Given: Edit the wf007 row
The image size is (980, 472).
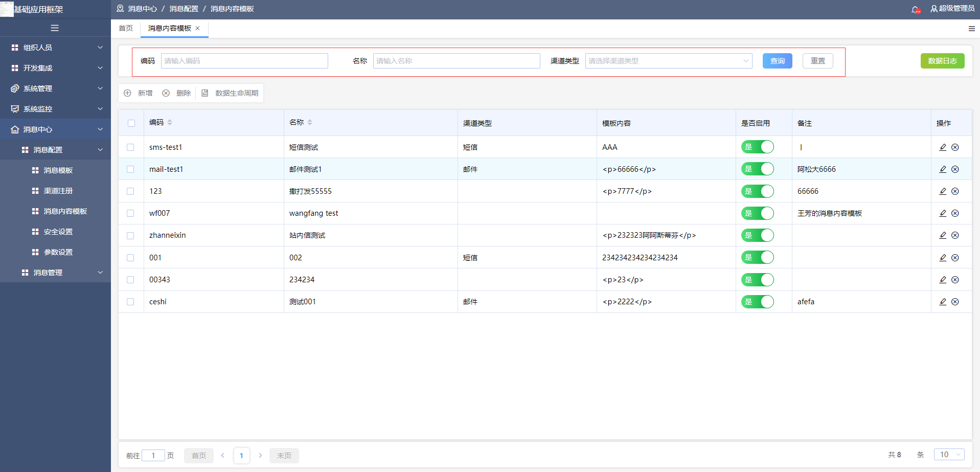Looking at the screenshot, I should pos(943,213).
